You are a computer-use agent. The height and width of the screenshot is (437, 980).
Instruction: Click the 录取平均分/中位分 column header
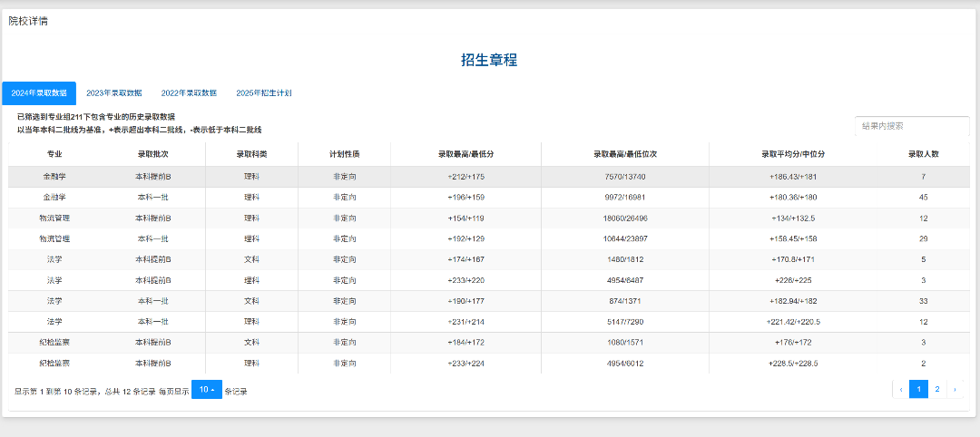[x=793, y=154]
